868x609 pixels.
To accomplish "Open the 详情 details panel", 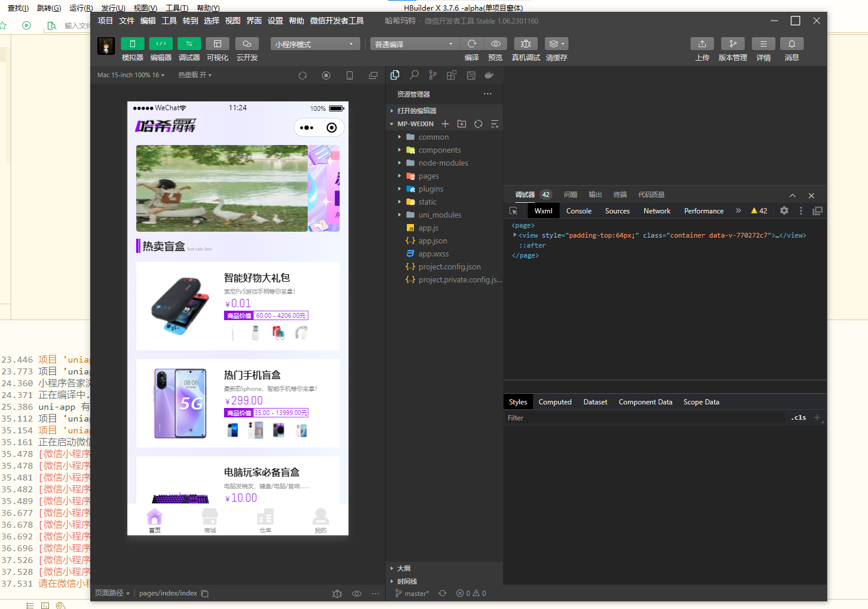I will tap(764, 44).
